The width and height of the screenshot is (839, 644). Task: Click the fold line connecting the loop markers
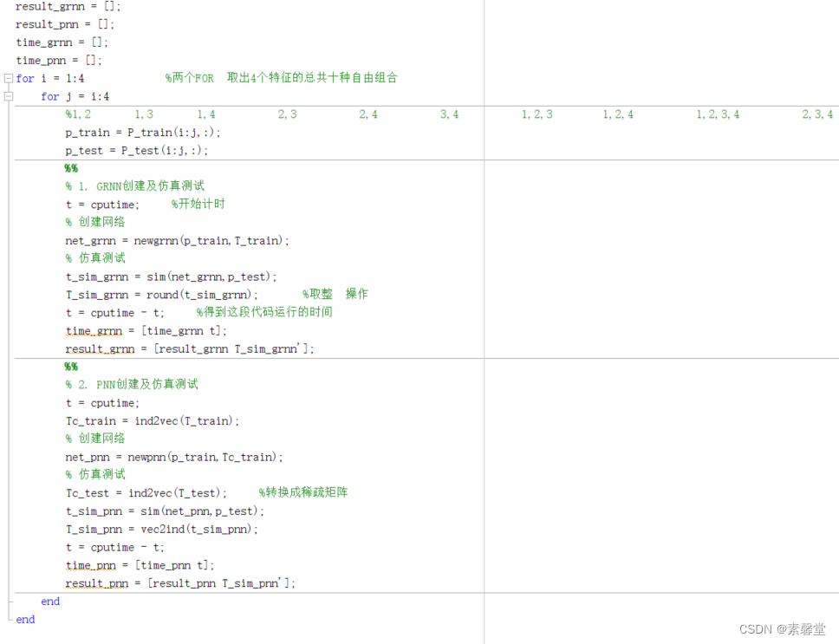[x=7, y=347]
